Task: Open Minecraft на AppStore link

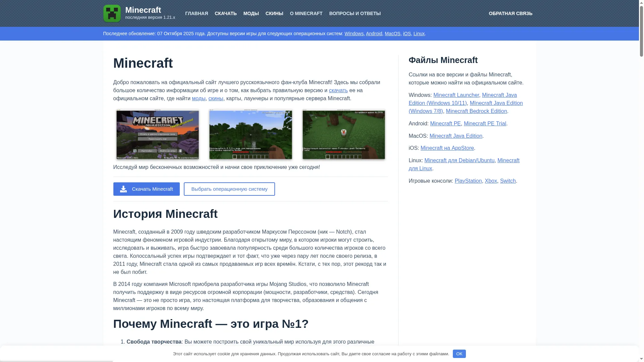Action: coord(447,148)
